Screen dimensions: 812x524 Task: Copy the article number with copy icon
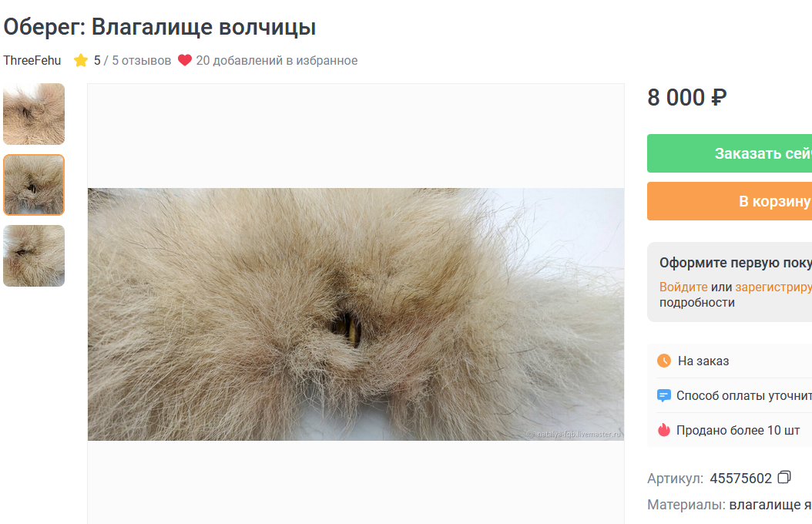[784, 477]
